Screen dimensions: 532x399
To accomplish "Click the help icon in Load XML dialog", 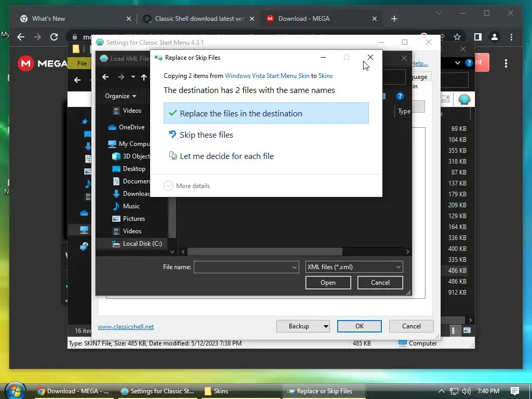I will (400, 96).
